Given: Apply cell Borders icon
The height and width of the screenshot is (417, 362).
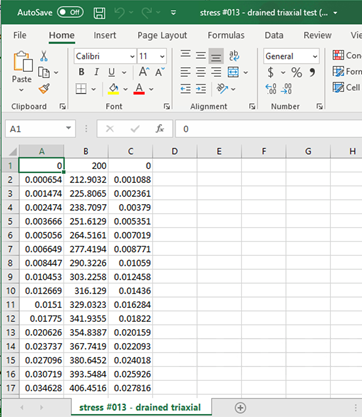Looking at the screenshot, I should [x=81, y=89].
